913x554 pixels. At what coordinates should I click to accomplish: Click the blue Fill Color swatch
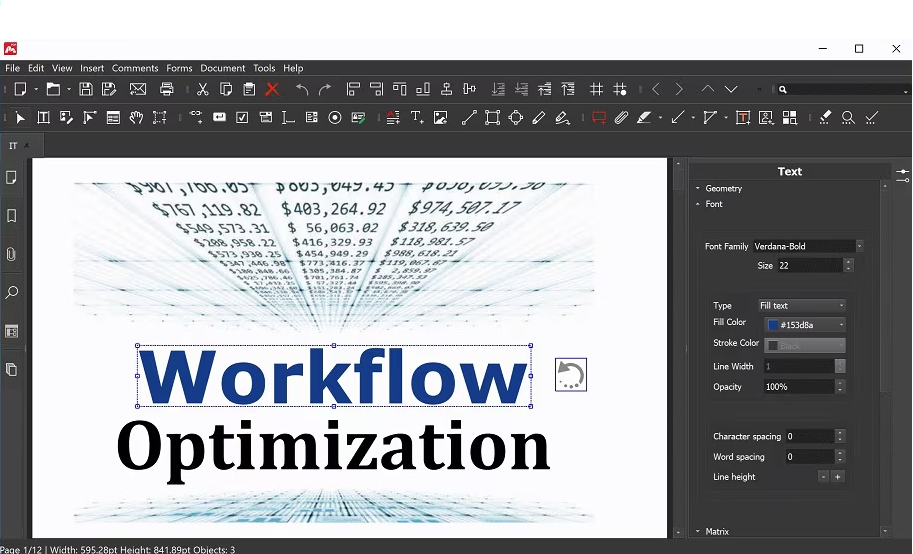click(773, 325)
